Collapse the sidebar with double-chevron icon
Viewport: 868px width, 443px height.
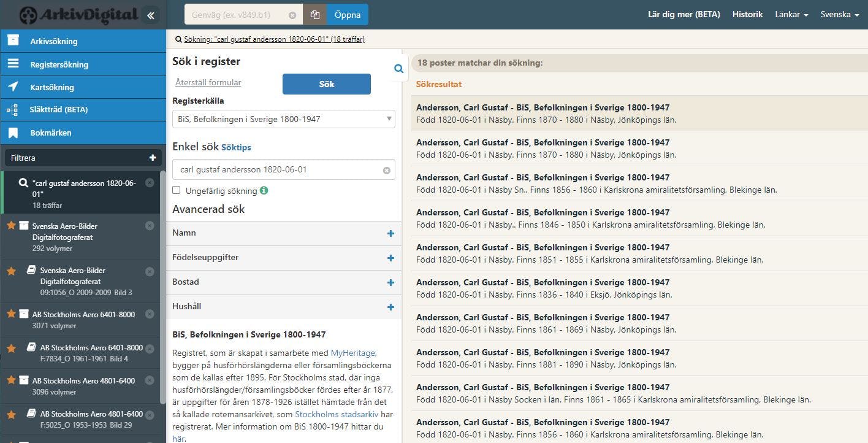coord(150,15)
